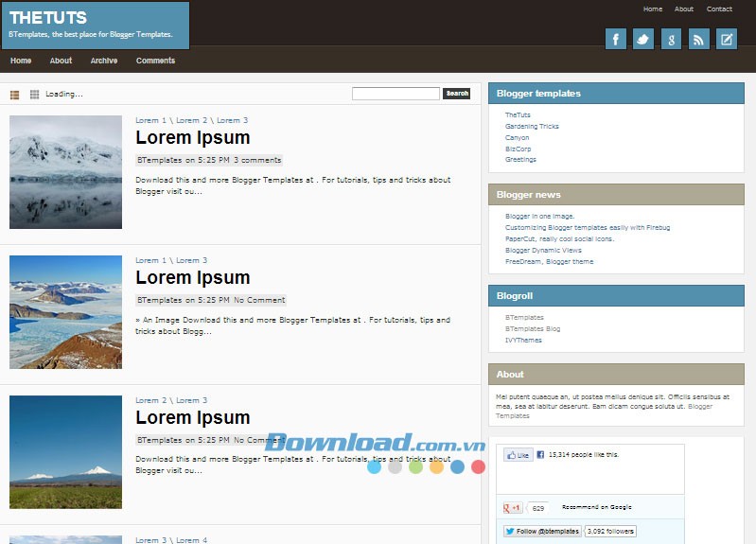Click the Contact link in top header
756x544 pixels.
click(x=719, y=9)
